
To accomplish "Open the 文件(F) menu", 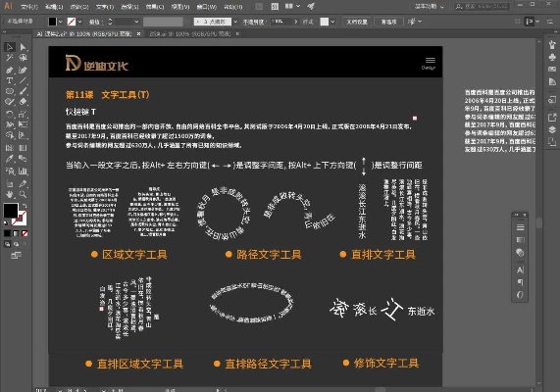I will pyautogui.click(x=29, y=7).
